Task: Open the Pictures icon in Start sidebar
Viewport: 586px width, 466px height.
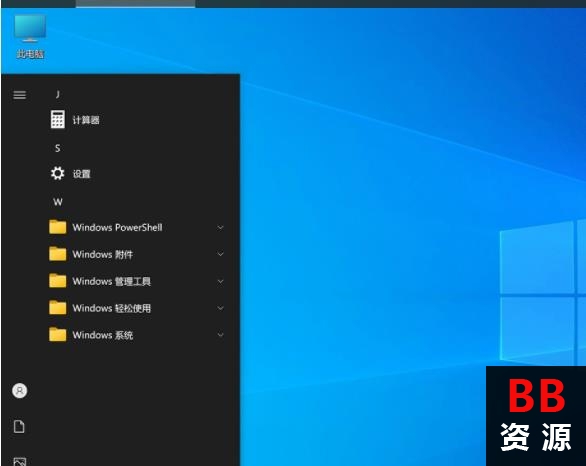Action: (x=19, y=462)
